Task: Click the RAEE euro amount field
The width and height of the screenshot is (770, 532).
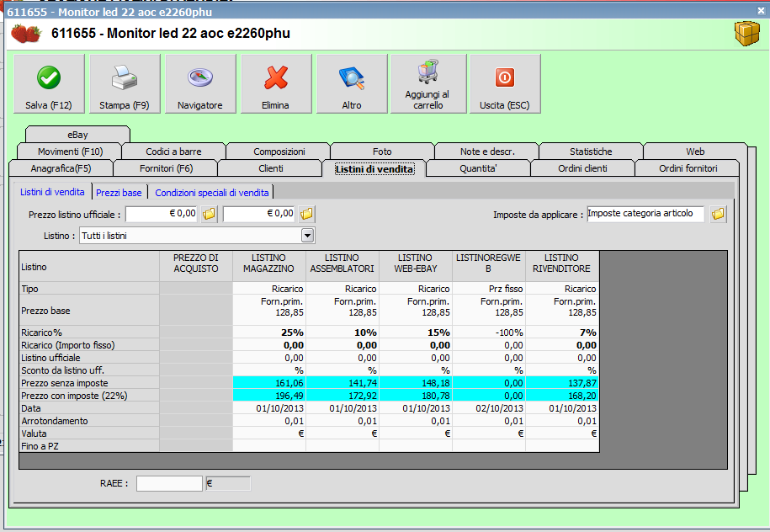Action: click(228, 483)
